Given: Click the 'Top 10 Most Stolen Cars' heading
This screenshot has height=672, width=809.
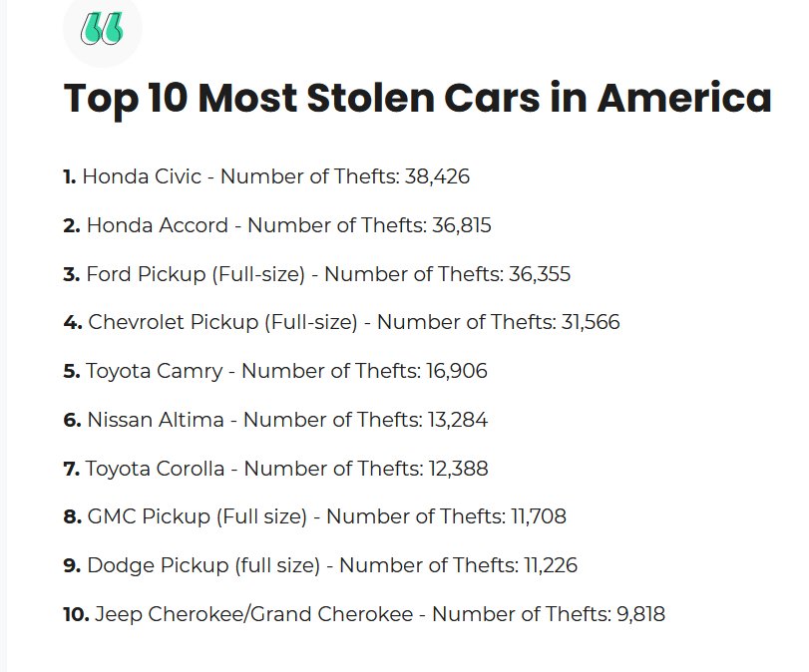Looking at the screenshot, I should [417, 98].
